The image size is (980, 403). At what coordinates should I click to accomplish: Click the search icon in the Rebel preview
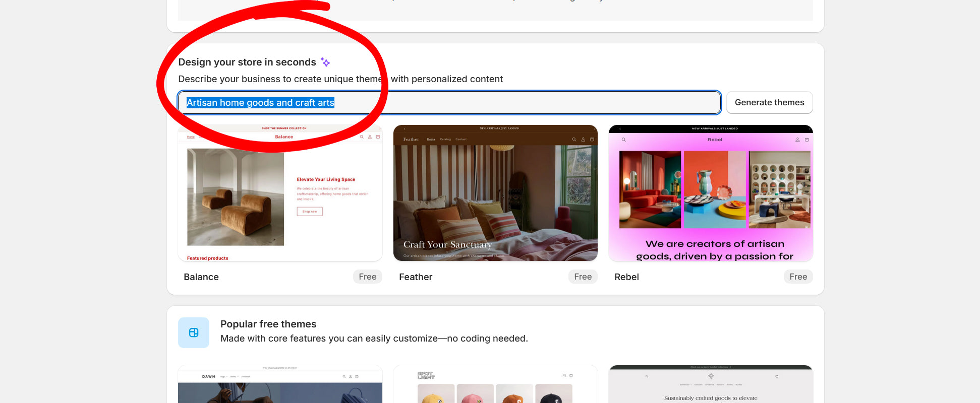pyautogui.click(x=624, y=140)
